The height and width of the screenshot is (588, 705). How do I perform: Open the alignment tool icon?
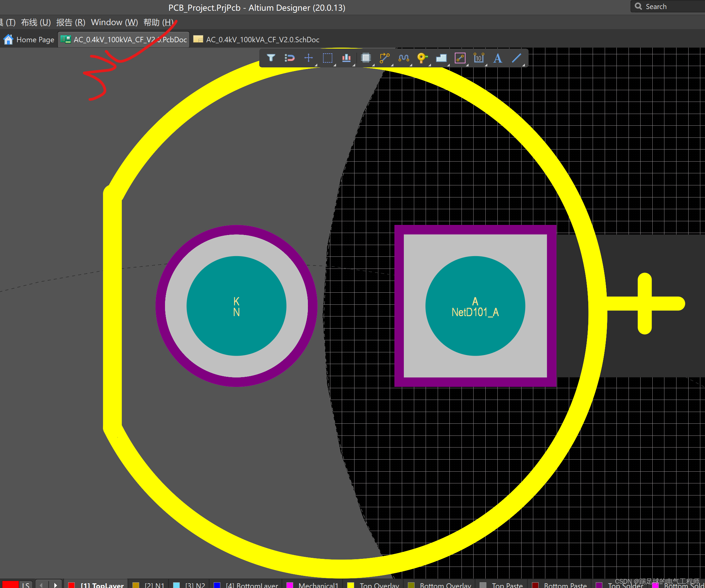coord(346,58)
